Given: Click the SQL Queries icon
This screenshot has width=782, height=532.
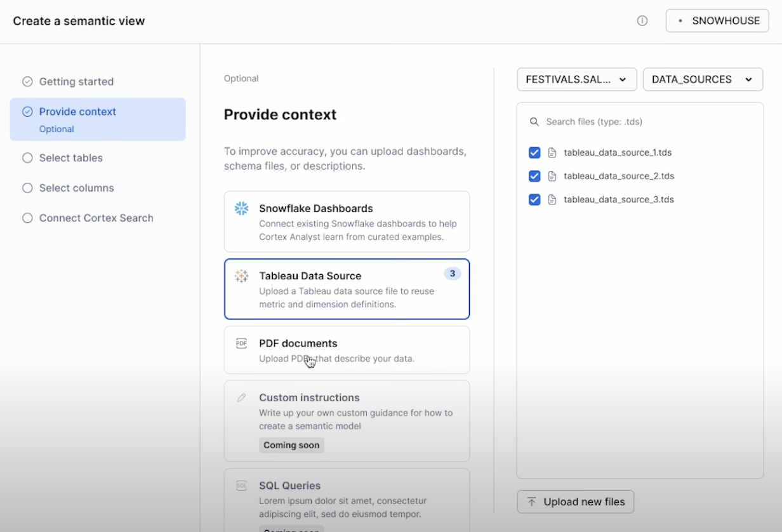Looking at the screenshot, I should point(241,486).
